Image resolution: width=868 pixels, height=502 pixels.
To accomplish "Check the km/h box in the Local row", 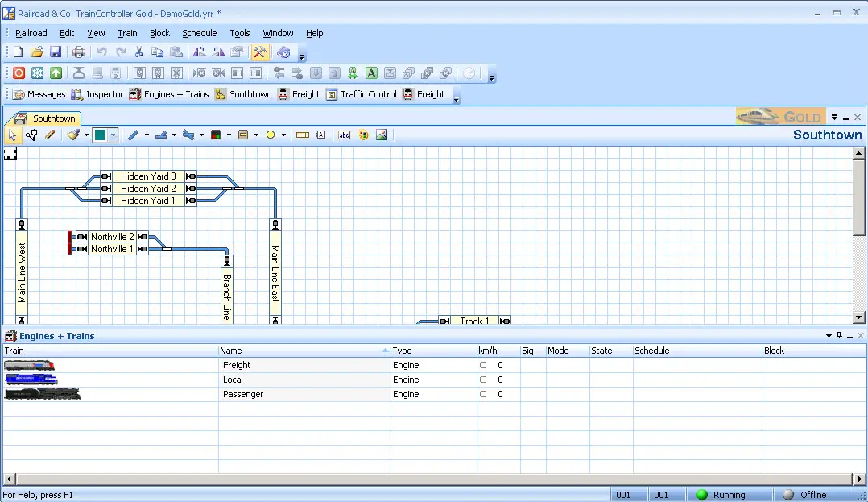I will point(483,380).
